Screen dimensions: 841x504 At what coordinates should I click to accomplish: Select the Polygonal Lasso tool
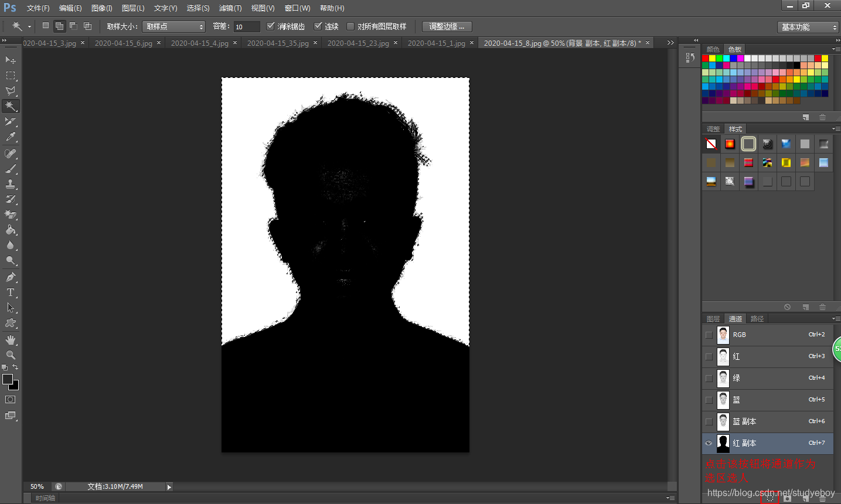11,91
